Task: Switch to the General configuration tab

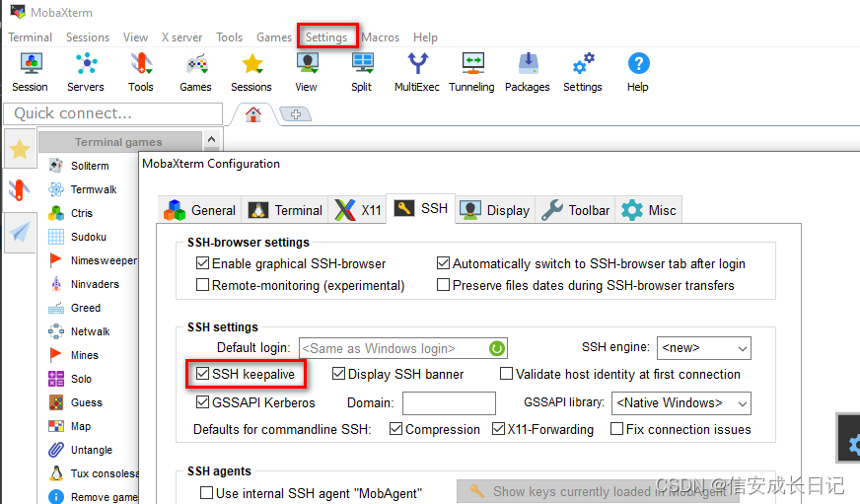Action: point(199,210)
